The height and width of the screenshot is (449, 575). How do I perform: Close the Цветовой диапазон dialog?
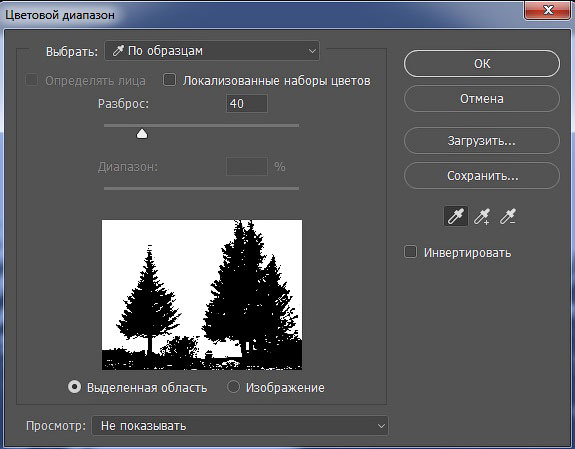548,10
